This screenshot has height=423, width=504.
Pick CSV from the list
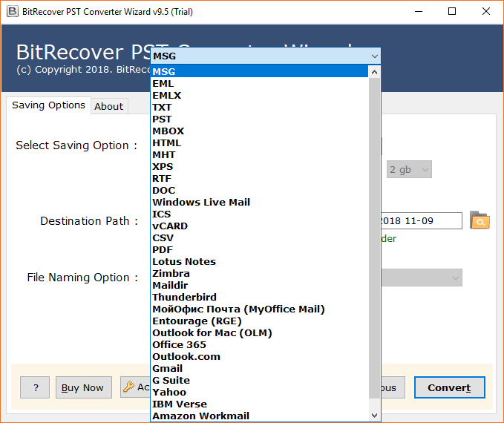point(259,238)
